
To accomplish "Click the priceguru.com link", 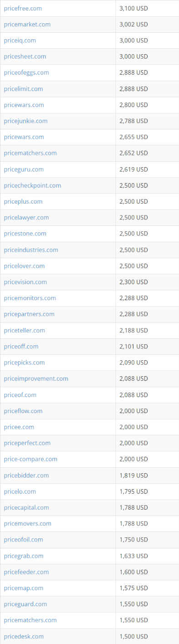I will coord(24,169).
